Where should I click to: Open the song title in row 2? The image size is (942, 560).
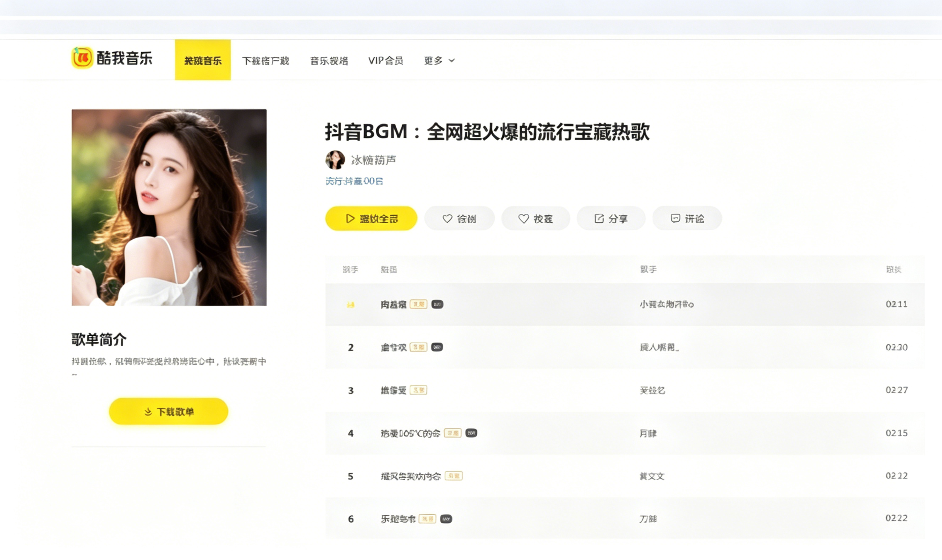pos(393,347)
